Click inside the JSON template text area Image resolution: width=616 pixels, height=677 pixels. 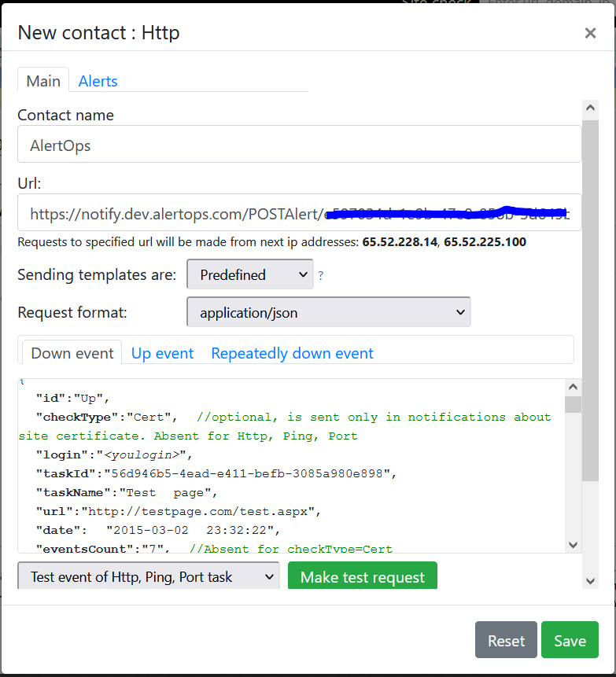283,472
